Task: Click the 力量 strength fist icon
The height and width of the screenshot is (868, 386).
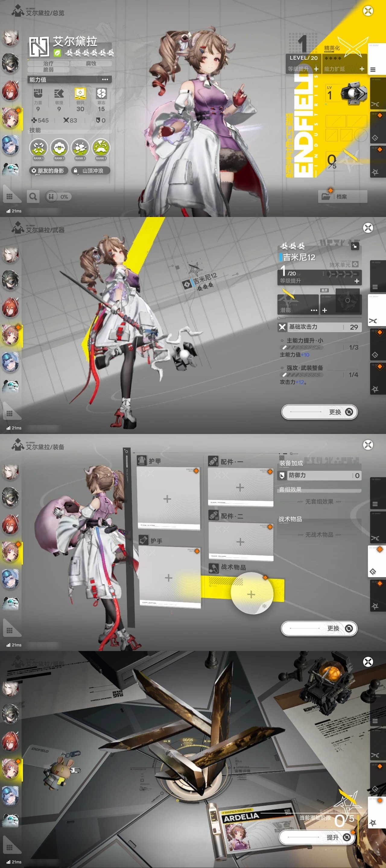Action: click(x=38, y=93)
